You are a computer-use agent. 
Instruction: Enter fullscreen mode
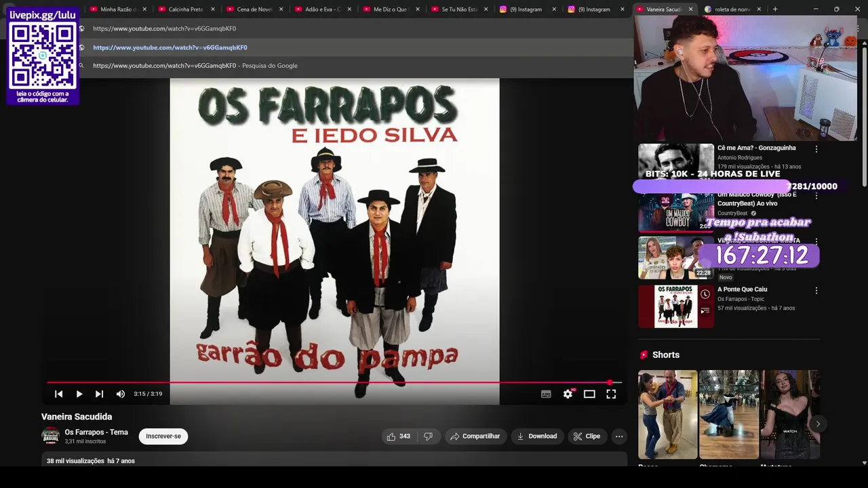click(611, 394)
